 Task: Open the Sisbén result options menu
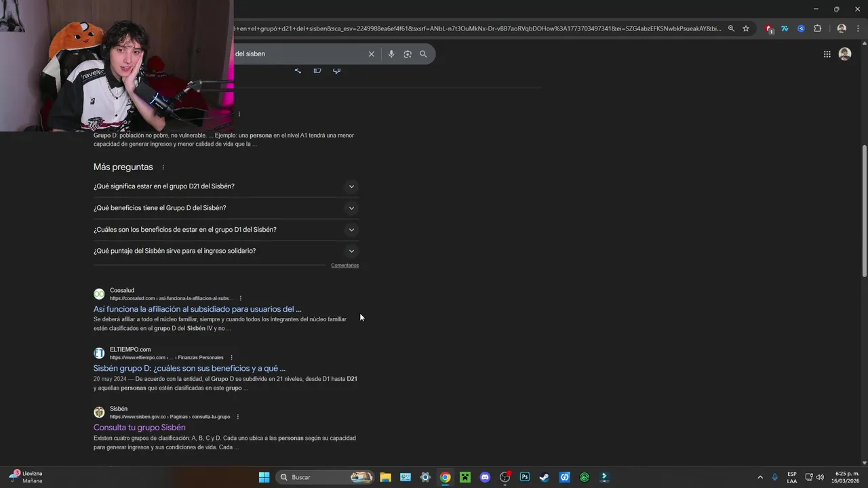tap(237, 417)
